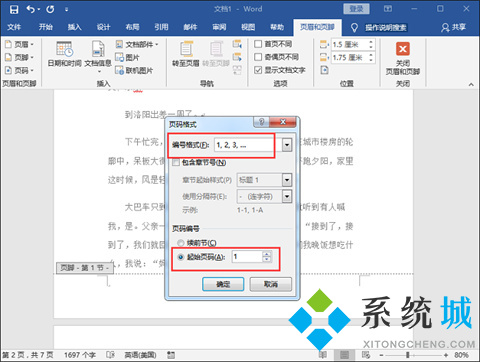Save the document with the floppy disk icon
The height and width of the screenshot is (362, 480).
[x=14, y=9]
